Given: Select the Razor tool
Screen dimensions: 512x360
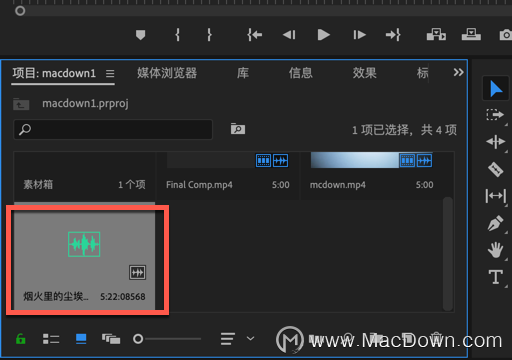Looking at the screenshot, I should [495, 169].
